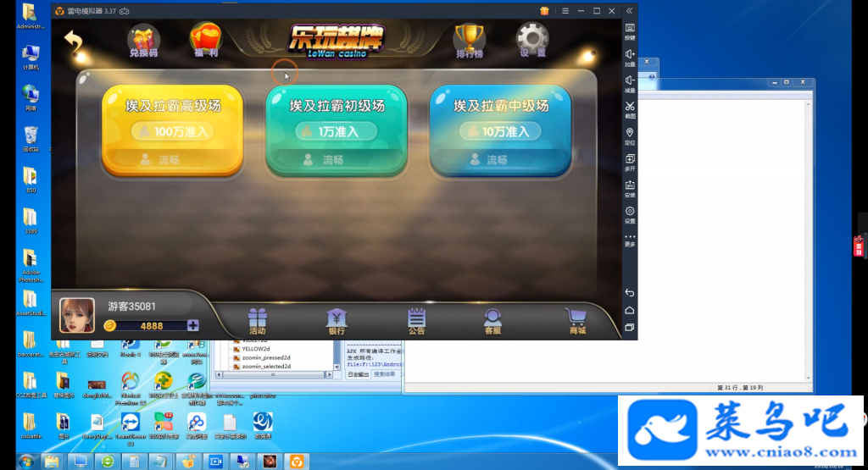The image size is (868, 470).
Task: Enter the 埃及拉霸高级场 yellow room
Action: (x=173, y=130)
